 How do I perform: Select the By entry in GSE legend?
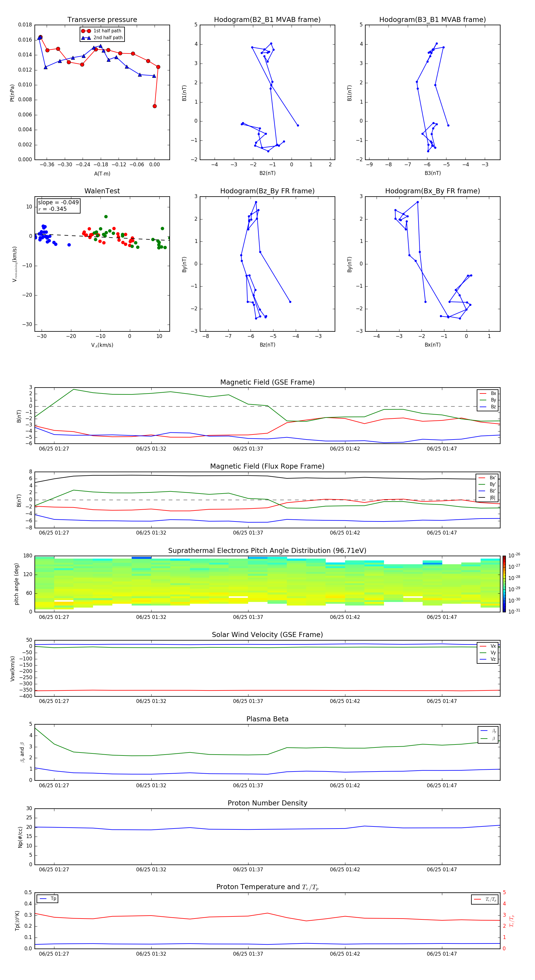488,400
